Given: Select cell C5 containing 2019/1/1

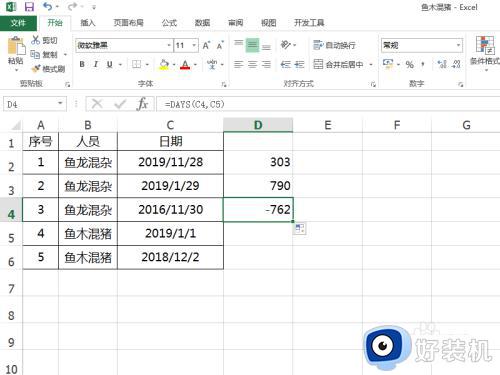Looking at the screenshot, I should coord(170,233).
